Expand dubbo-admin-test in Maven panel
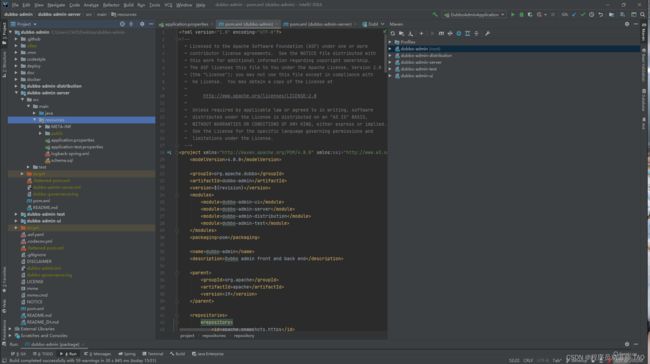This screenshot has width=650, height=364. click(x=390, y=69)
